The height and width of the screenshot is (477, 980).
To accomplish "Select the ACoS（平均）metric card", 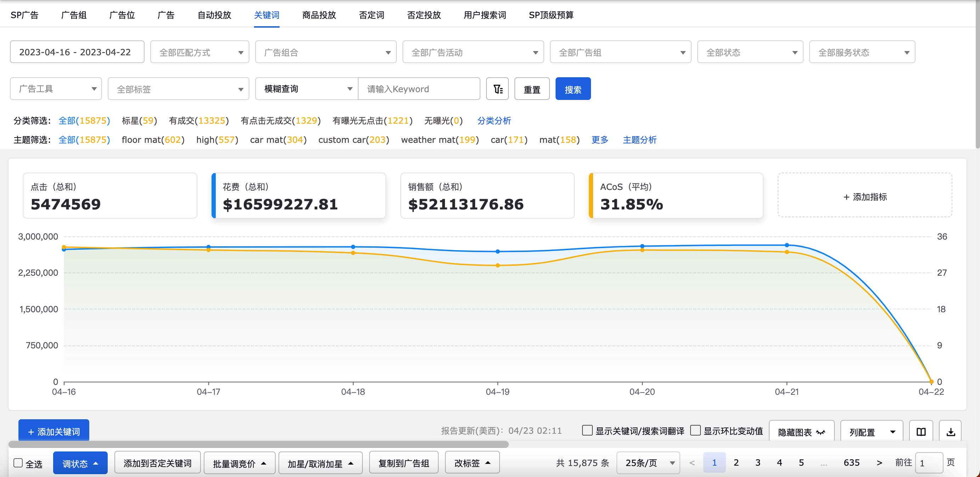I will pos(676,196).
